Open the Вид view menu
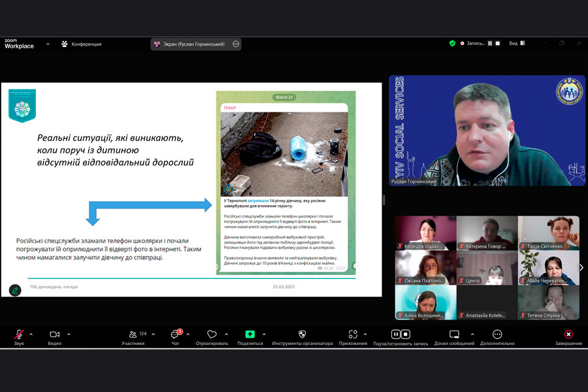The height and width of the screenshot is (392, 588). point(516,44)
